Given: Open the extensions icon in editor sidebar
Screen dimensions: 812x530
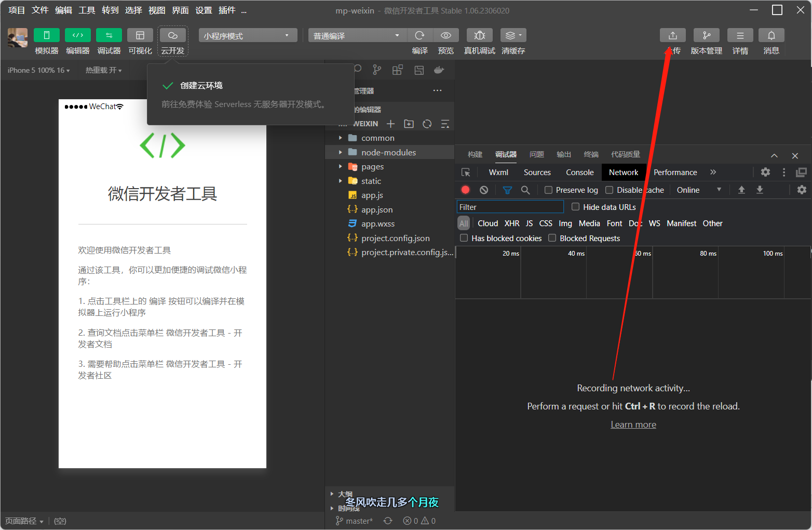Looking at the screenshot, I should click(398, 70).
